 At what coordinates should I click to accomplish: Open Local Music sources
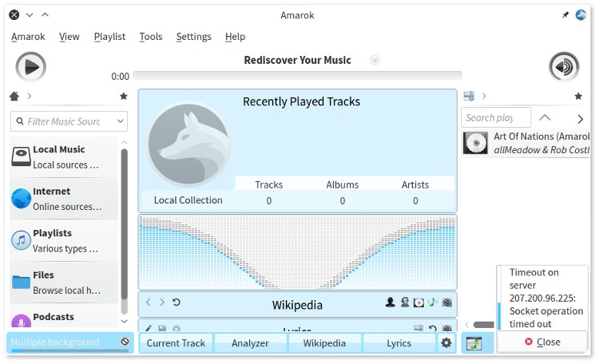(x=64, y=157)
